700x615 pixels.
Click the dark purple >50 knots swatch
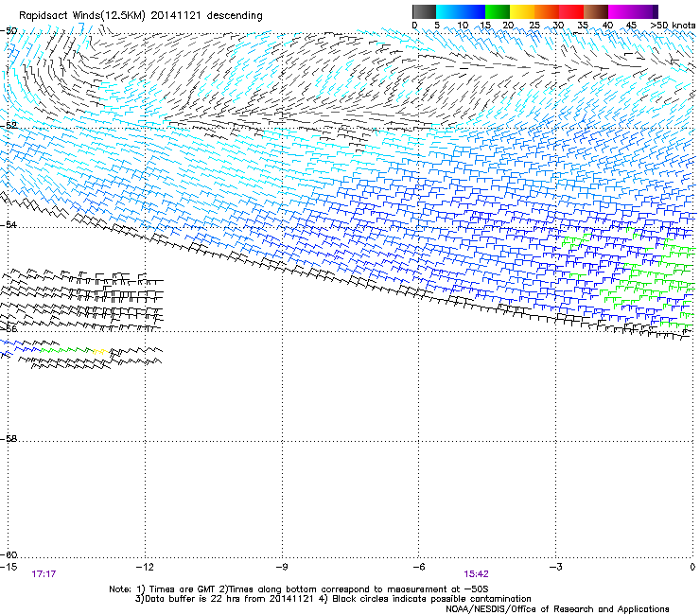[x=656, y=11]
